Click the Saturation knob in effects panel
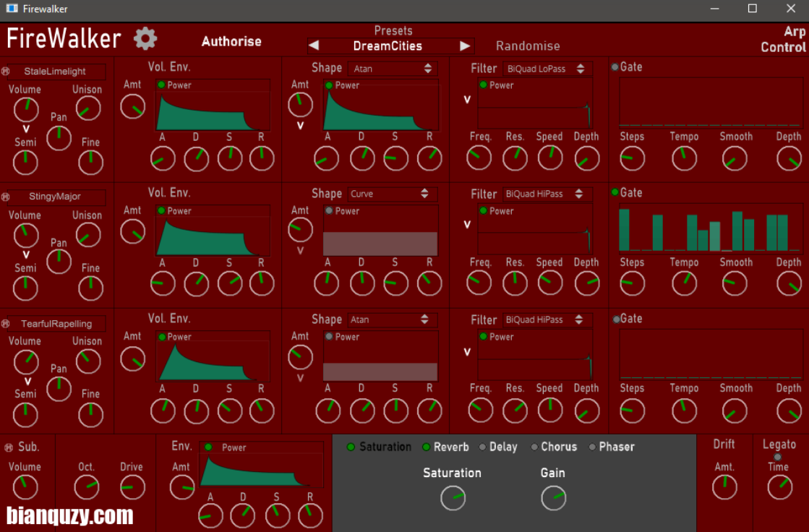This screenshot has height=532, width=809. coord(453,498)
